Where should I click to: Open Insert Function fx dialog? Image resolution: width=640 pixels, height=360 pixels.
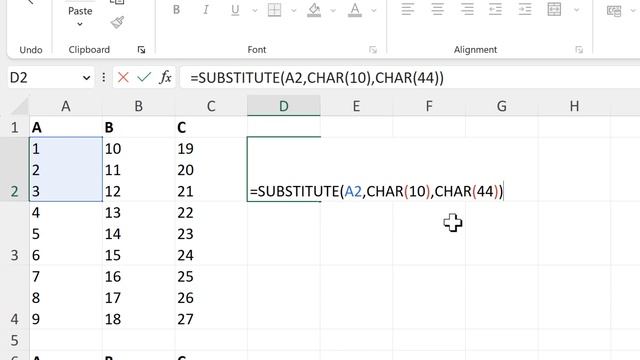pyautogui.click(x=165, y=77)
